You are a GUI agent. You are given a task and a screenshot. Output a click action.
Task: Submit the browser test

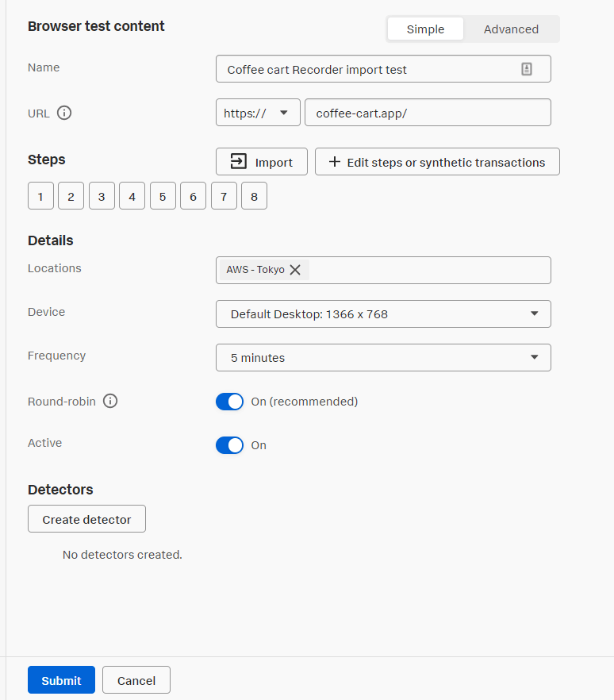61,680
